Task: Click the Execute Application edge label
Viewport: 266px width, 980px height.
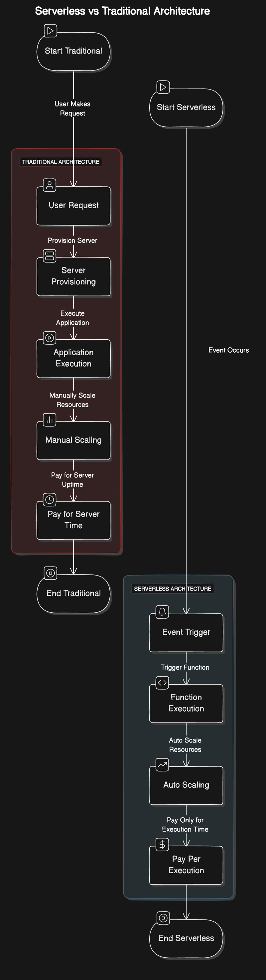Action: pos(72,318)
